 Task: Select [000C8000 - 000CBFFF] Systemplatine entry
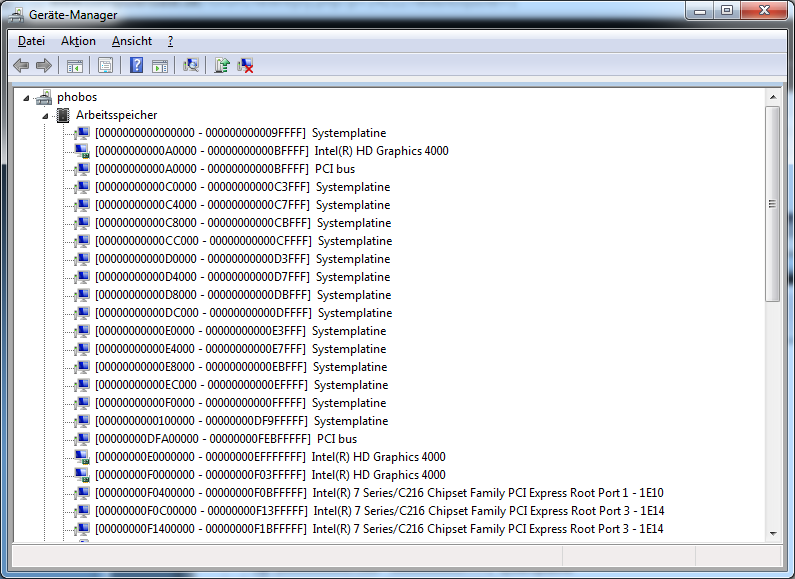point(243,223)
